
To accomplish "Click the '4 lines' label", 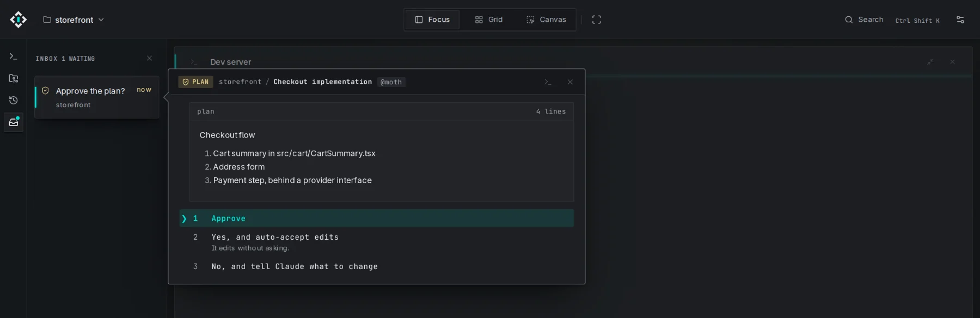I will [x=551, y=111].
